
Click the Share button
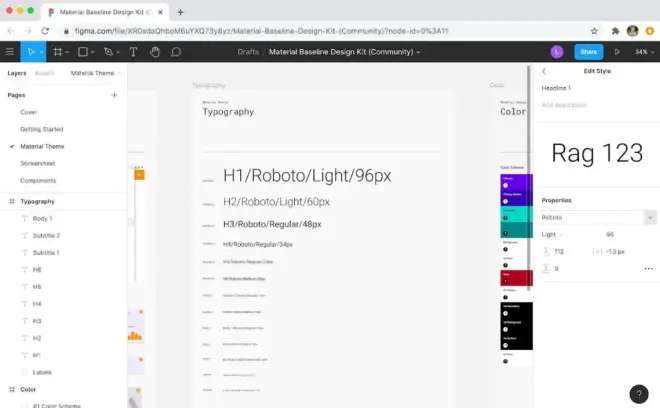click(588, 52)
